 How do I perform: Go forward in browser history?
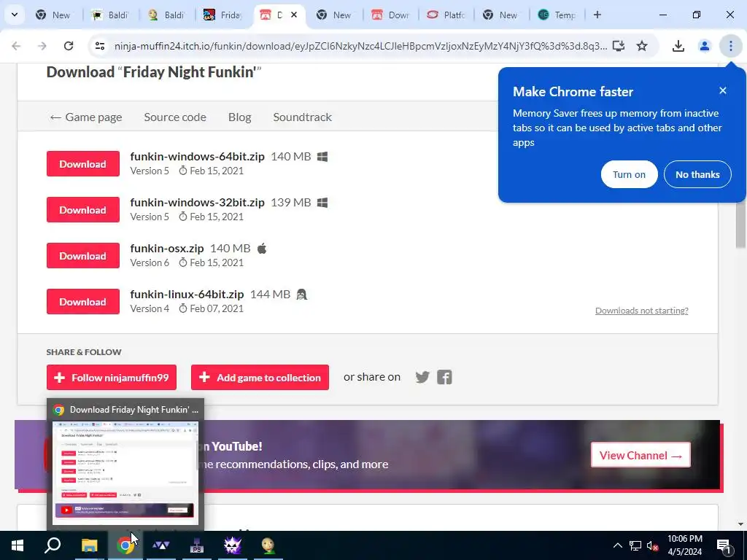tap(42, 46)
